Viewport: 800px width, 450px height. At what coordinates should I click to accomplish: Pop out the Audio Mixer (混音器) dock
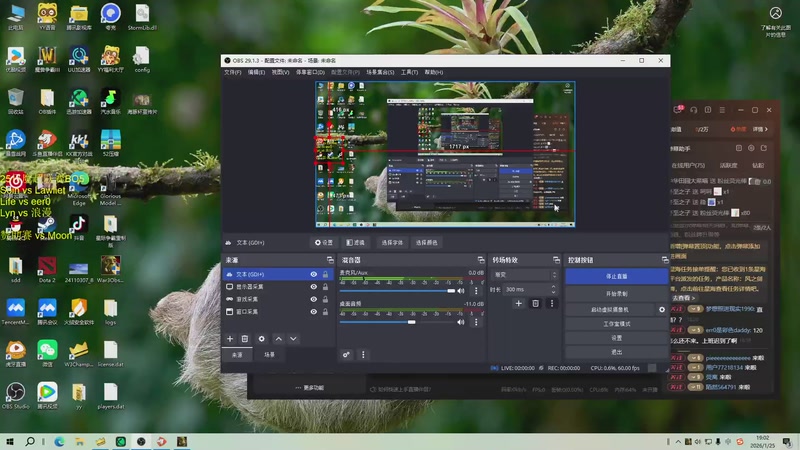click(x=481, y=260)
